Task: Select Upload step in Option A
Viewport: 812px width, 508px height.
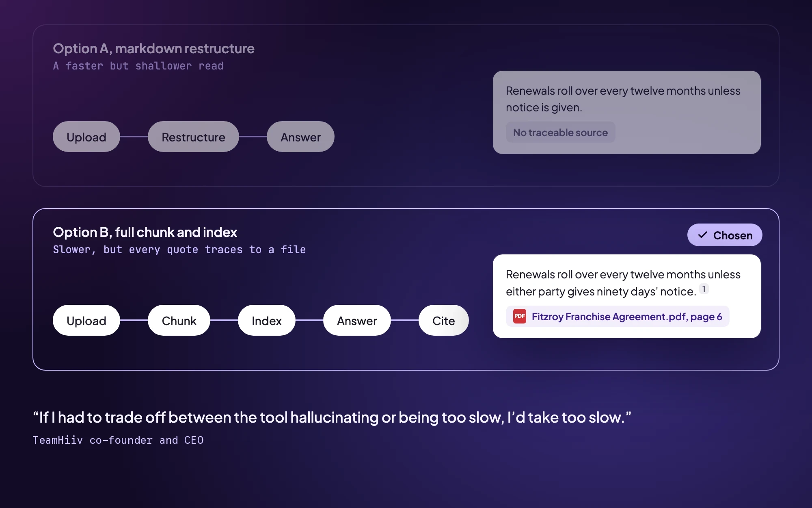Action: (86, 137)
